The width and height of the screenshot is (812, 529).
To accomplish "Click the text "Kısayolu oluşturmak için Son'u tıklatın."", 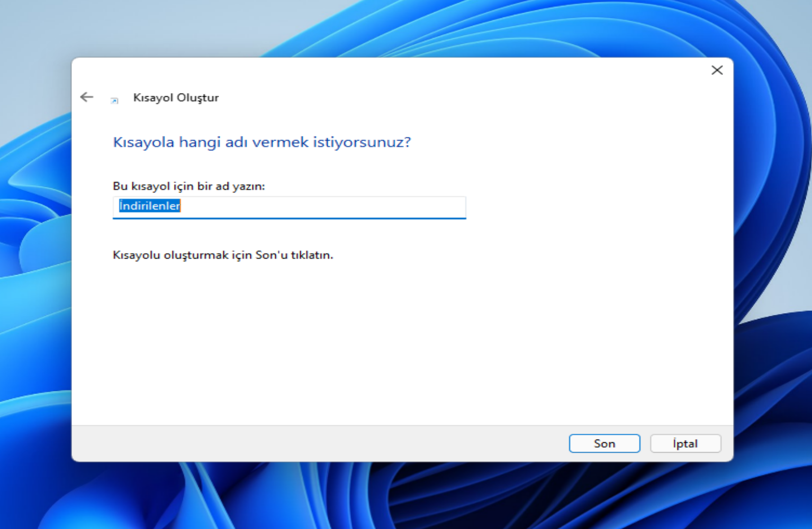I will tap(223, 255).
